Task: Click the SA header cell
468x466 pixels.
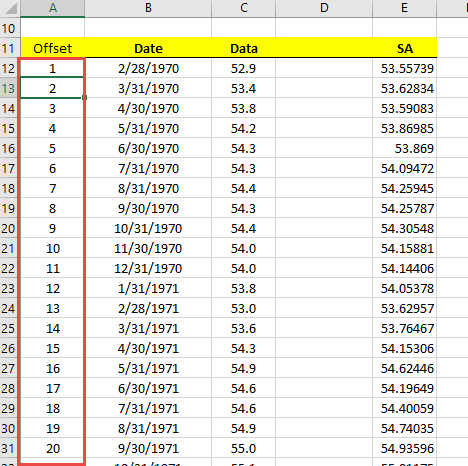Action: coord(404,48)
